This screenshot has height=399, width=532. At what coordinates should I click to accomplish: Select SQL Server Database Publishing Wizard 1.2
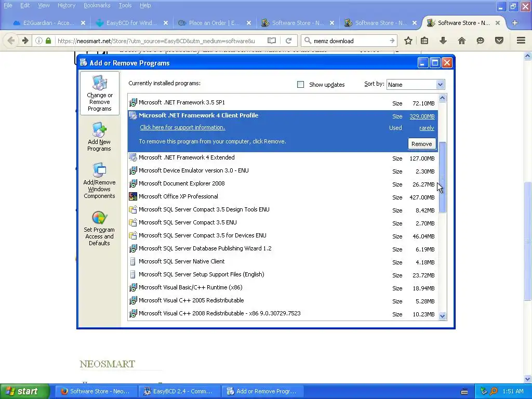pos(283,249)
